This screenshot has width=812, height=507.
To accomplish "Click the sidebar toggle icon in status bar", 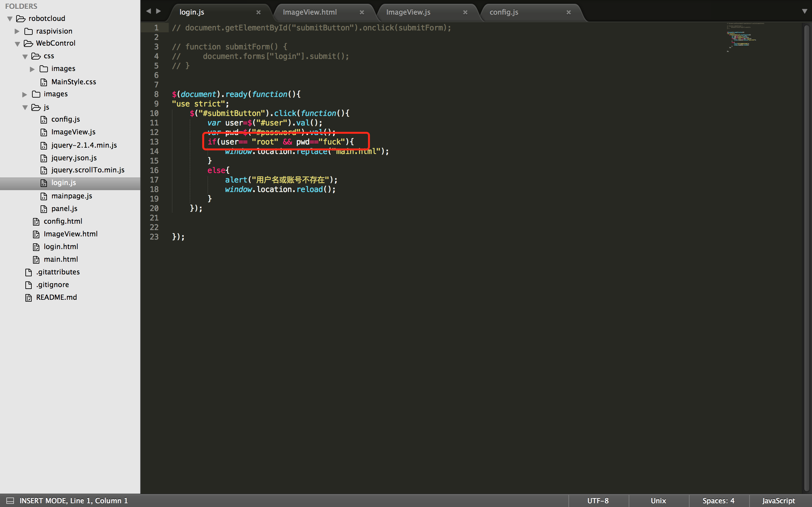I will 10,501.
